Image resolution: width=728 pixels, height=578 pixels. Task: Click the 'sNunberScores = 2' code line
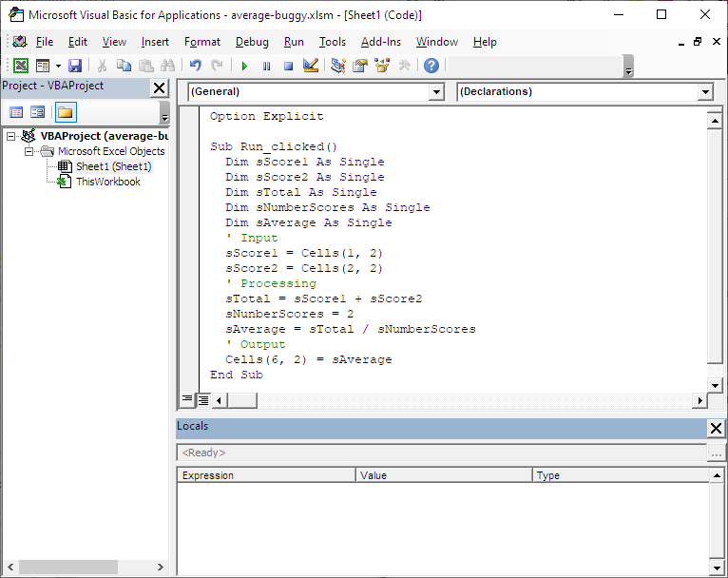pos(290,314)
